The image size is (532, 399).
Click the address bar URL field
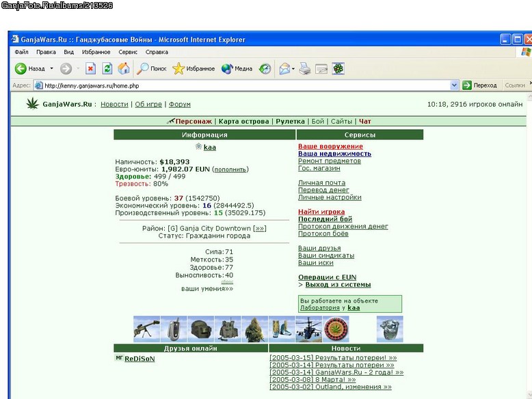pyautogui.click(x=246, y=85)
